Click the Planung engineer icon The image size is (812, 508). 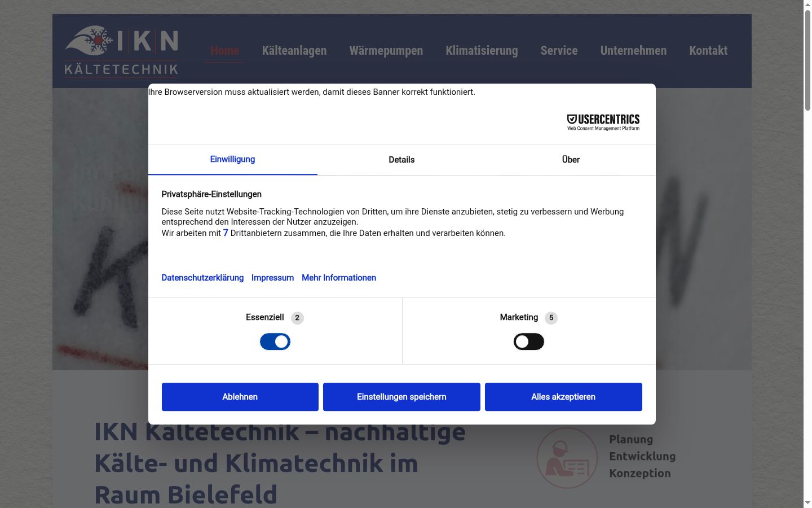pyautogui.click(x=567, y=458)
